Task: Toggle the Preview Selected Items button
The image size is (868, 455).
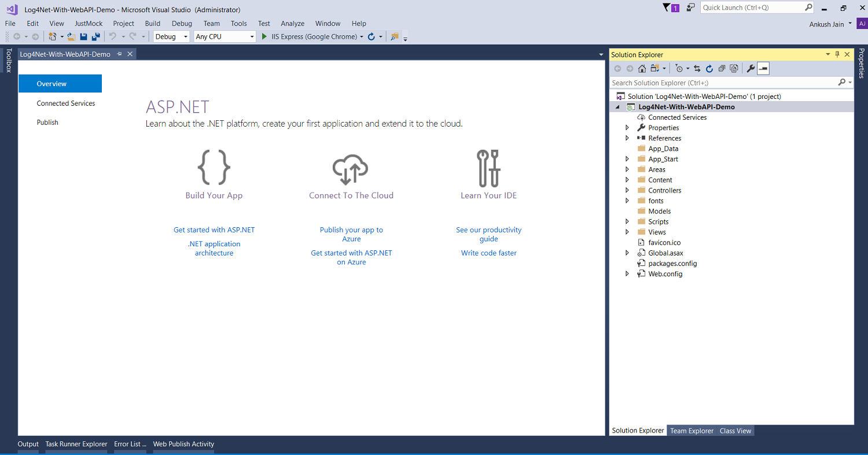Action: (x=763, y=69)
